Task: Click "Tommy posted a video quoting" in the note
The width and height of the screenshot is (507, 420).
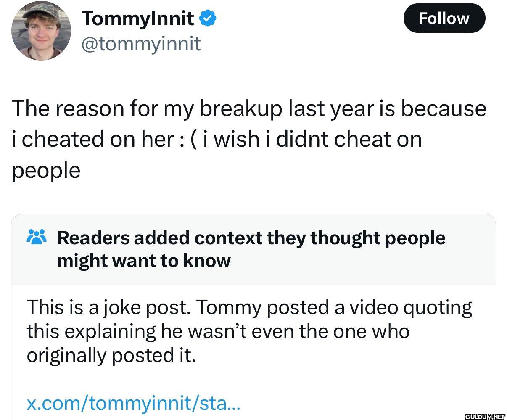Action: pyautogui.click(x=334, y=307)
